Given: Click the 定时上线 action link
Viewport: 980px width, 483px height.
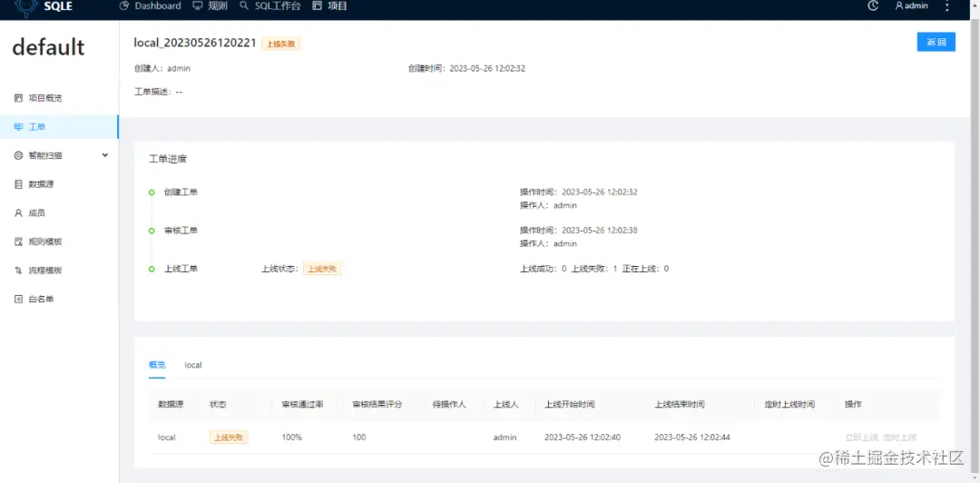Looking at the screenshot, I should 901,438.
